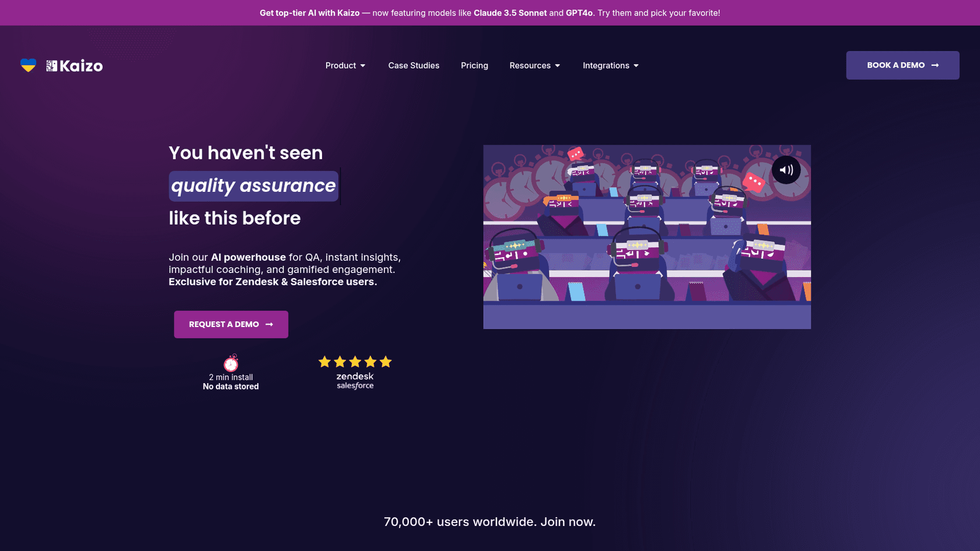The width and height of the screenshot is (980, 551).
Task: Click the Zendesk logo
Action: 354,377
